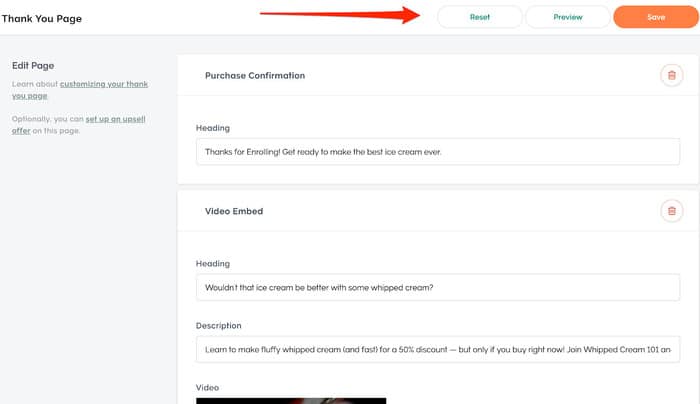Follow the set up an upsell offer link
The height and width of the screenshot is (404, 700).
pyautogui.click(x=79, y=125)
